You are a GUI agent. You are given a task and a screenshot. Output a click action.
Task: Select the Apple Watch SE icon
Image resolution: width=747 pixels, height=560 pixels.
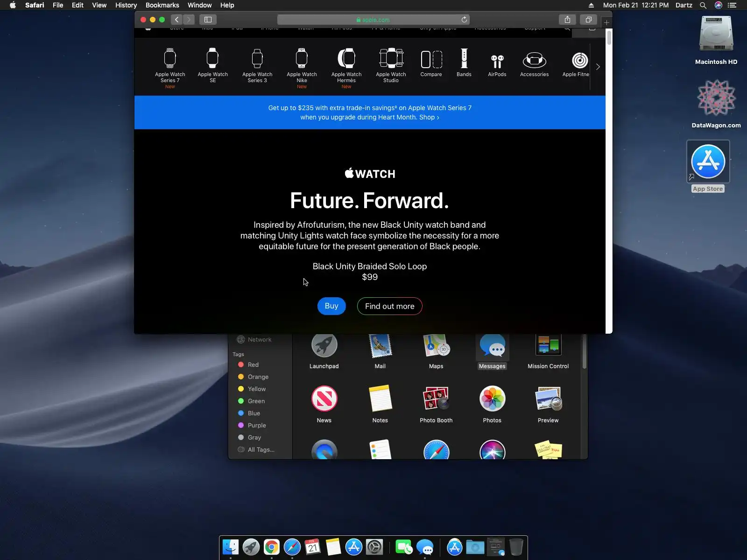click(212, 58)
